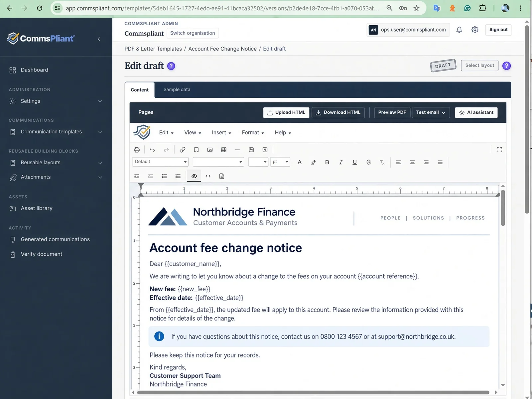Click the browser address bar
The height and width of the screenshot is (399, 532).
(x=222, y=8)
